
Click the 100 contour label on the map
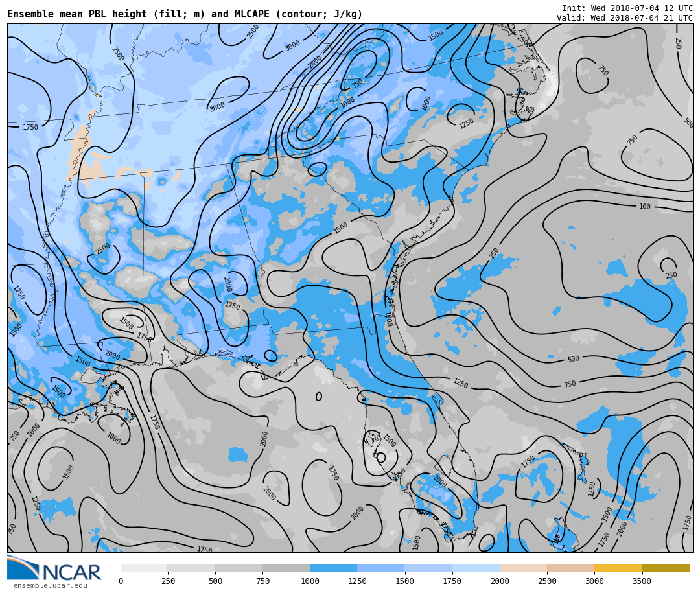coord(645,207)
